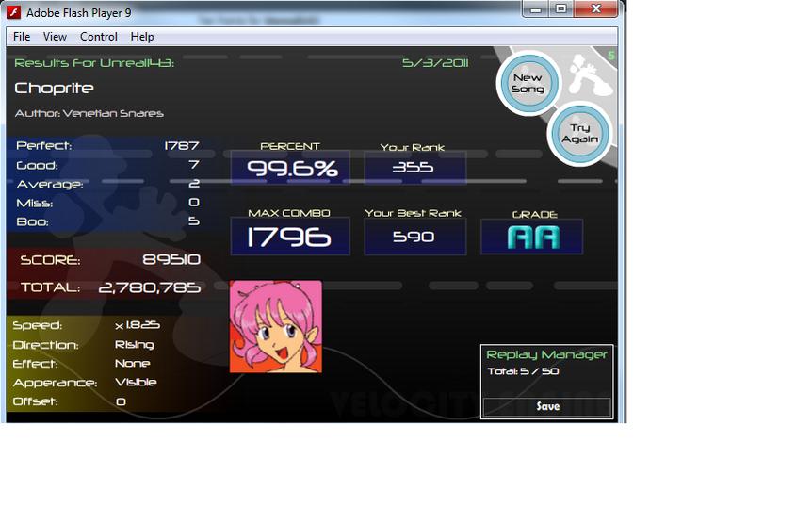Close the Adobe Flash Player window
The image size is (812, 508).
point(596,8)
